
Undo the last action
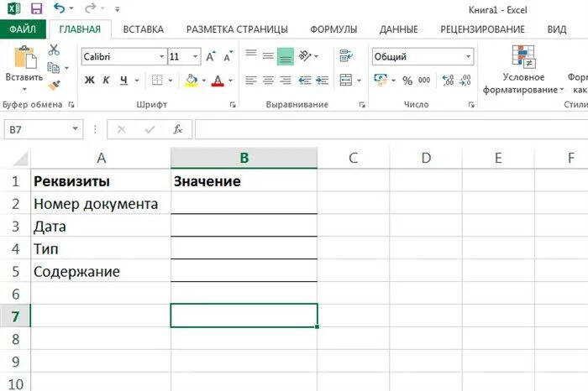(x=60, y=8)
